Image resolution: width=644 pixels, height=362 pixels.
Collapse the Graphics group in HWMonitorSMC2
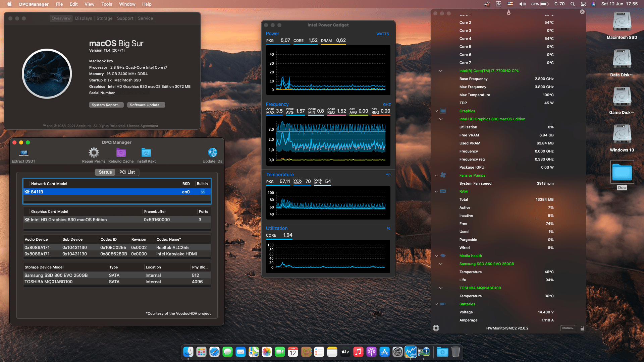coord(436,111)
